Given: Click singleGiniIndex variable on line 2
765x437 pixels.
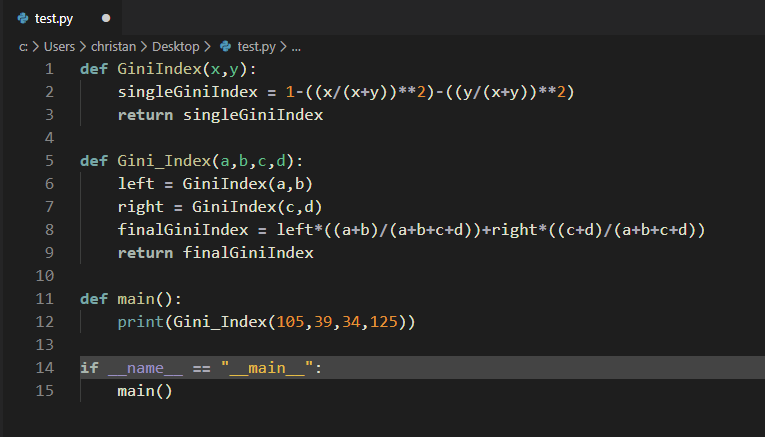Looking at the screenshot, I should coord(187,92).
